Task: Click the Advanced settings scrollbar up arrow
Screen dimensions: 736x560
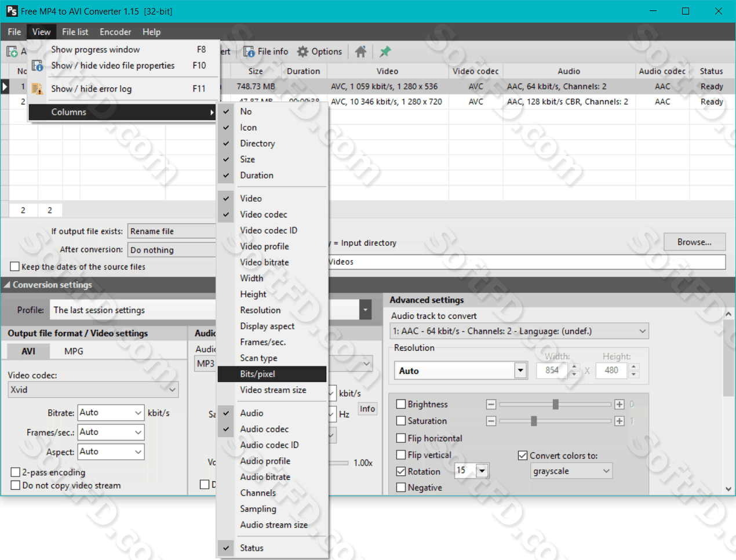Action: coord(728,314)
